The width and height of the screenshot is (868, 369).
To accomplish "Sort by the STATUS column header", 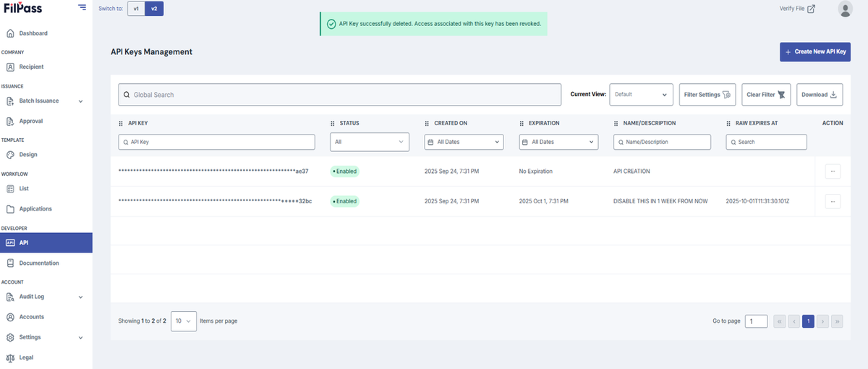I will [349, 123].
